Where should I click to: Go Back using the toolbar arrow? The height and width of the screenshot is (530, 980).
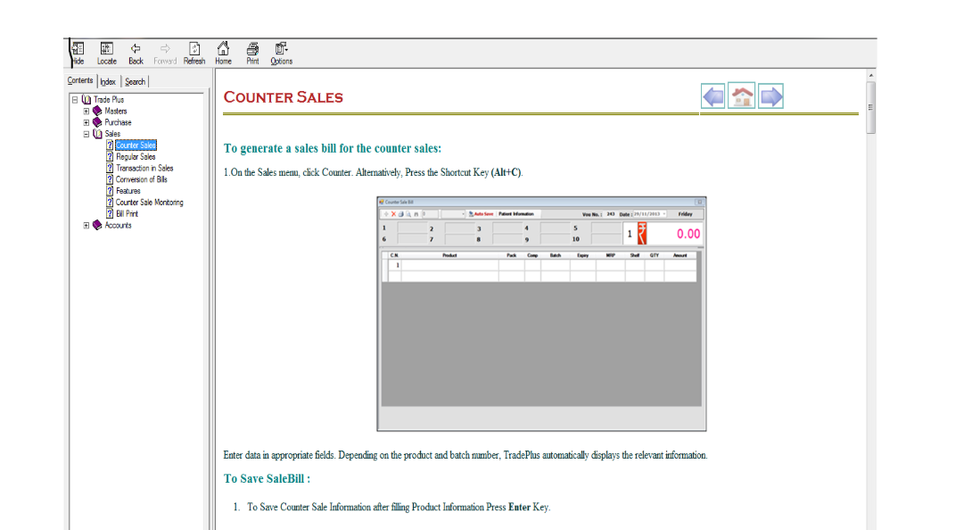(x=136, y=54)
